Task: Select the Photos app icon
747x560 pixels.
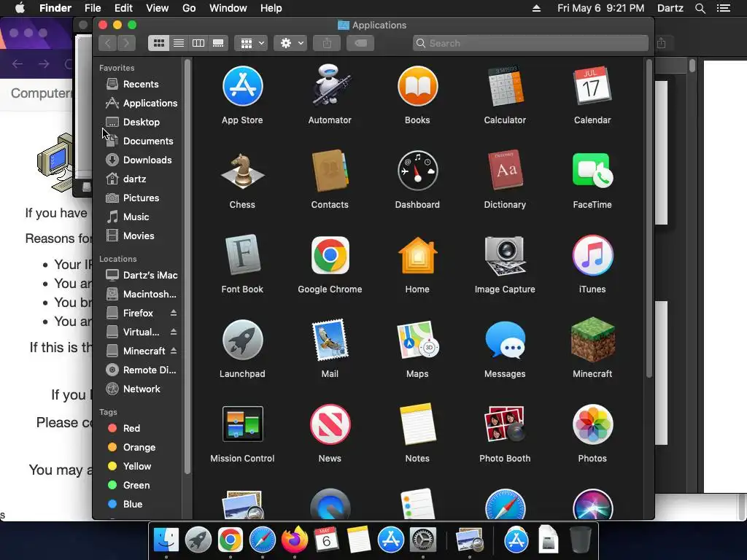Action: tap(592, 424)
